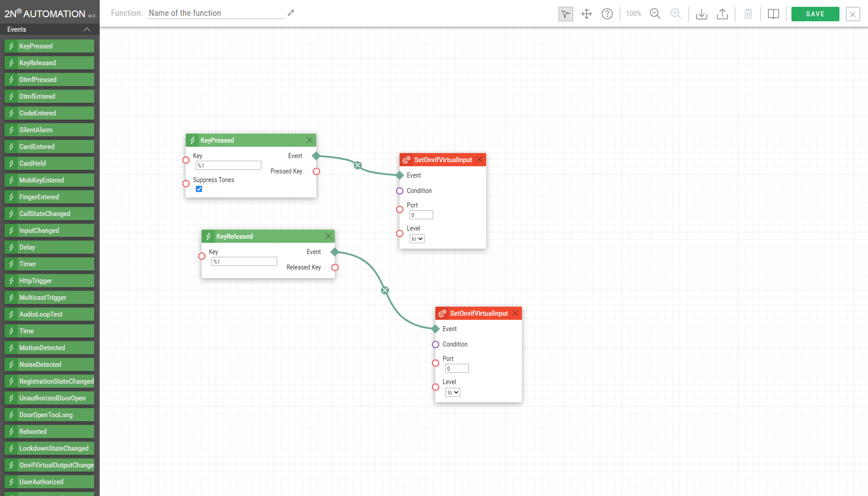Click the export/upload function icon
Viewport: 868px width, 496px height.
pos(722,14)
